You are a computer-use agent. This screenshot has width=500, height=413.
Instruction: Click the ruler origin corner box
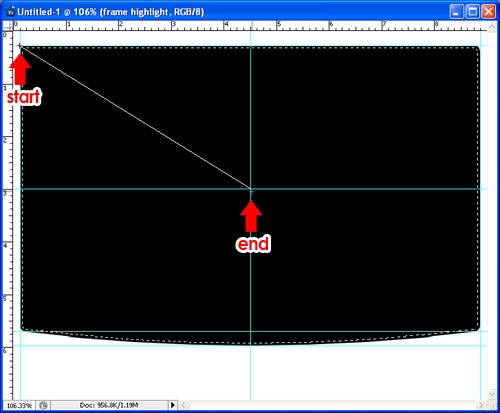tap(8, 26)
